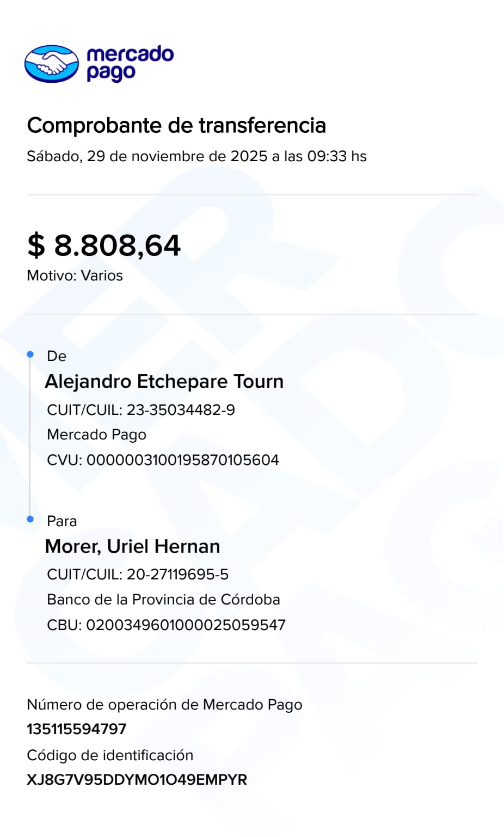504x837 pixels.
Task: Click the Para label
Action: (62, 521)
